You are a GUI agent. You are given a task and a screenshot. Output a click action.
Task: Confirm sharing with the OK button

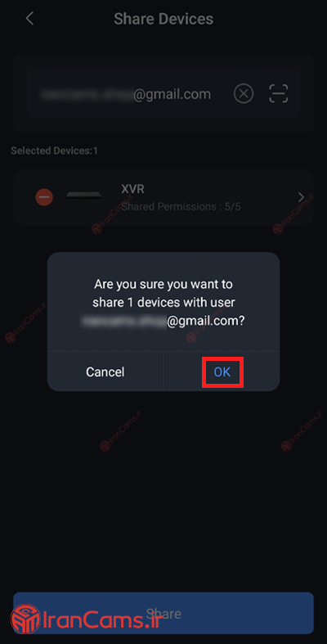coord(222,372)
